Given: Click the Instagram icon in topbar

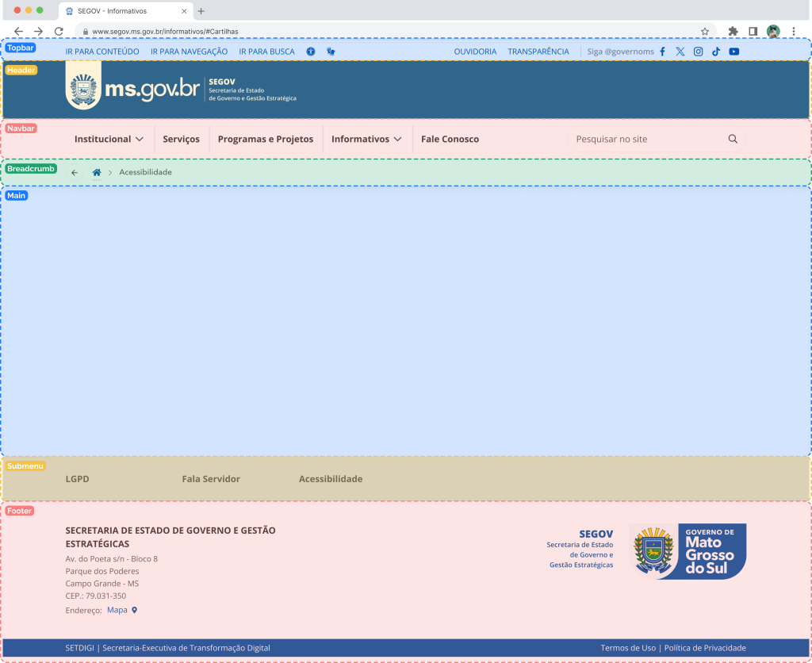Looking at the screenshot, I should 699,52.
